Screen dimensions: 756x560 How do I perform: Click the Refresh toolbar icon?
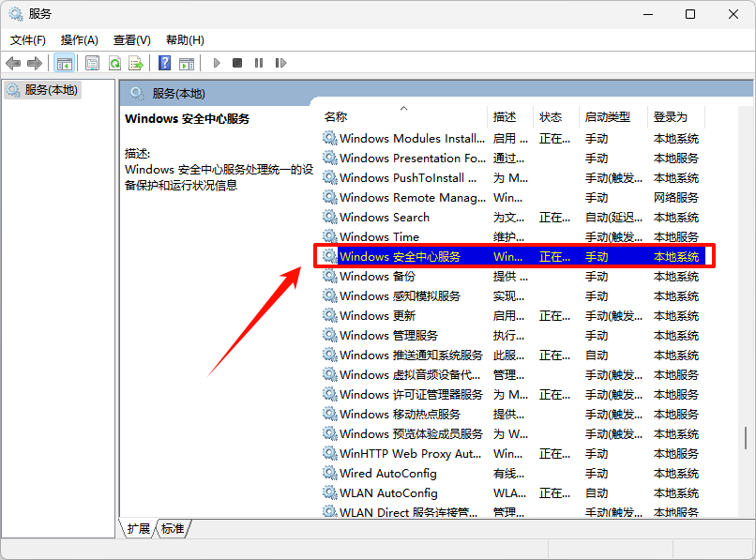coord(114,63)
